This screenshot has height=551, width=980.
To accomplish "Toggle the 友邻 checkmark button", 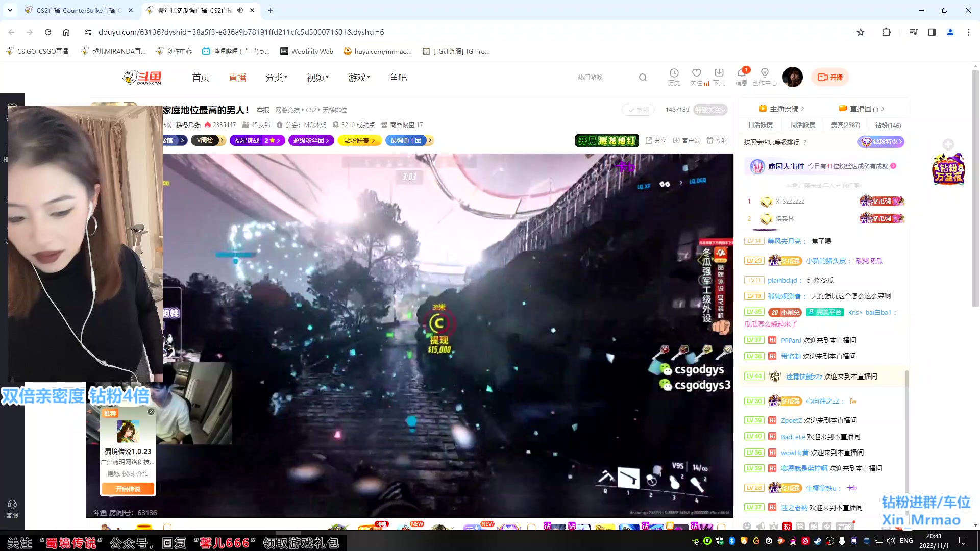I will coord(638,110).
